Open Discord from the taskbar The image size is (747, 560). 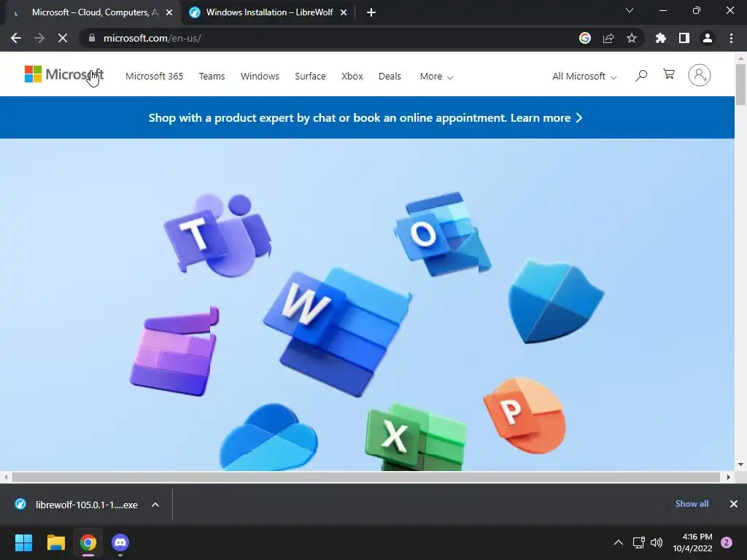coord(120,542)
